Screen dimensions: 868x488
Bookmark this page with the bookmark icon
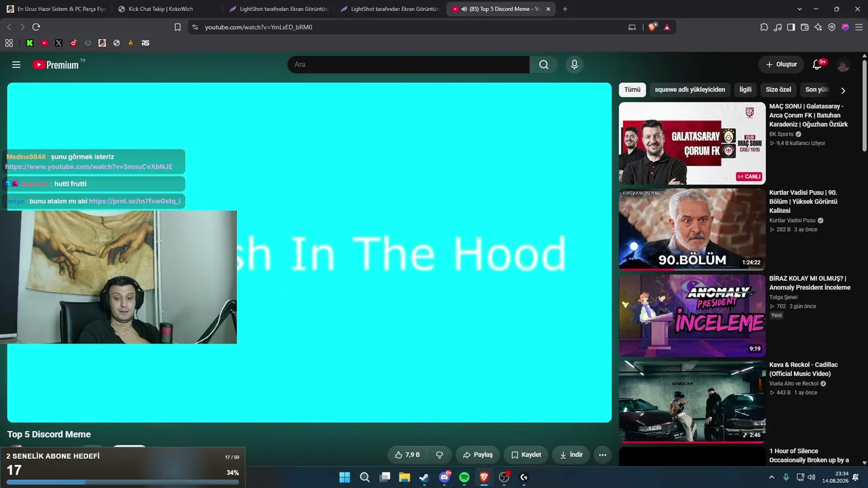point(178,27)
